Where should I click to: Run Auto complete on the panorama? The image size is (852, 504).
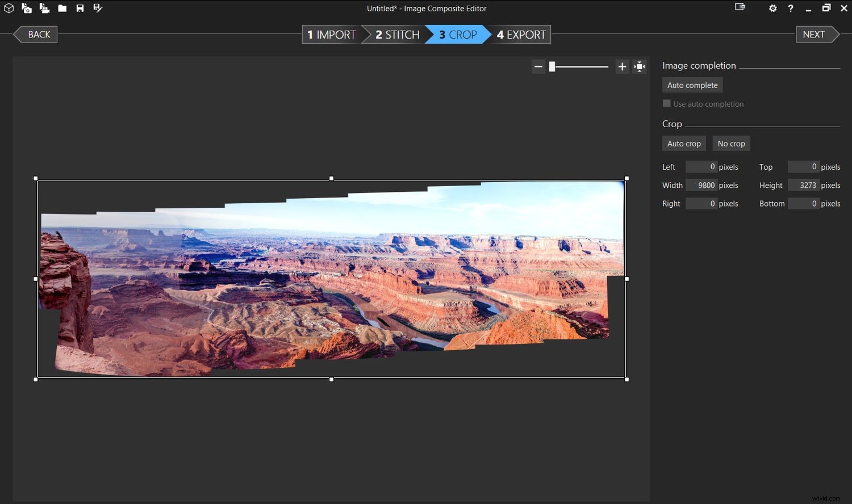pos(692,85)
